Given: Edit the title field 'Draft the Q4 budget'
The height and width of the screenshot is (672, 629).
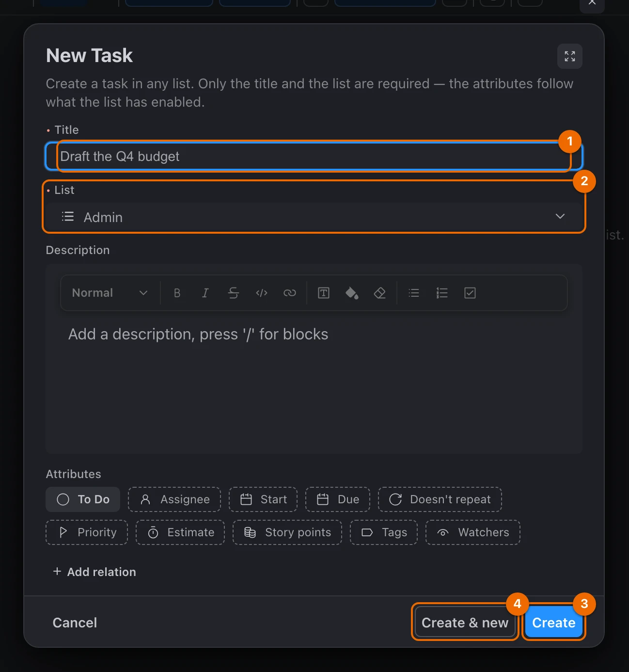Looking at the screenshot, I should 314,156.
